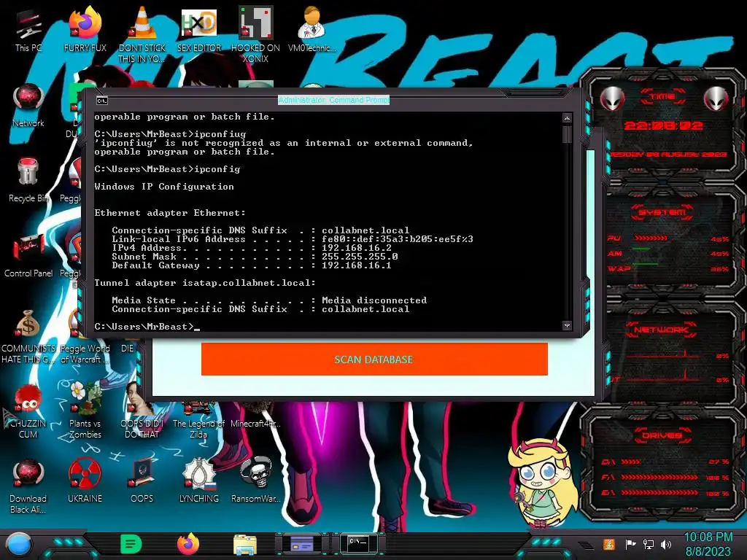Launch the FURRY FUX Firefox shortcut
The image size is (747, 560).
coord(85,29)
